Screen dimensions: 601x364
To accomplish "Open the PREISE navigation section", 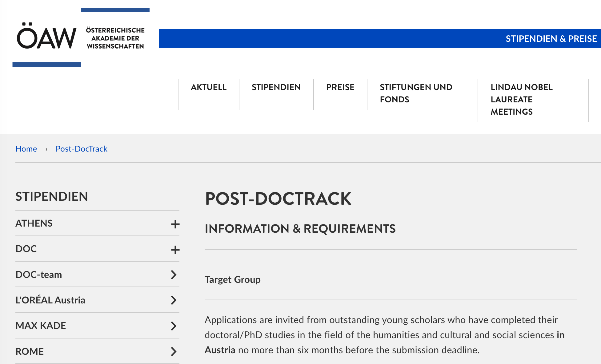I will [340, 87].
